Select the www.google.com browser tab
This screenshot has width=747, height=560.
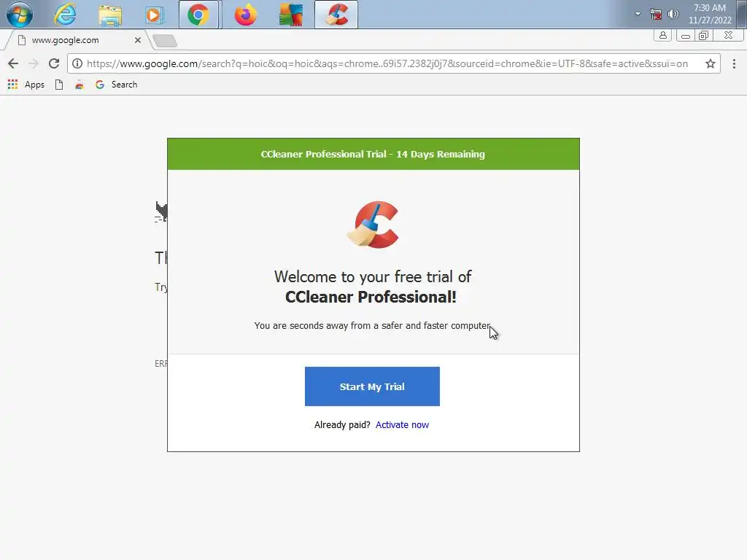[x=76, y=40]
